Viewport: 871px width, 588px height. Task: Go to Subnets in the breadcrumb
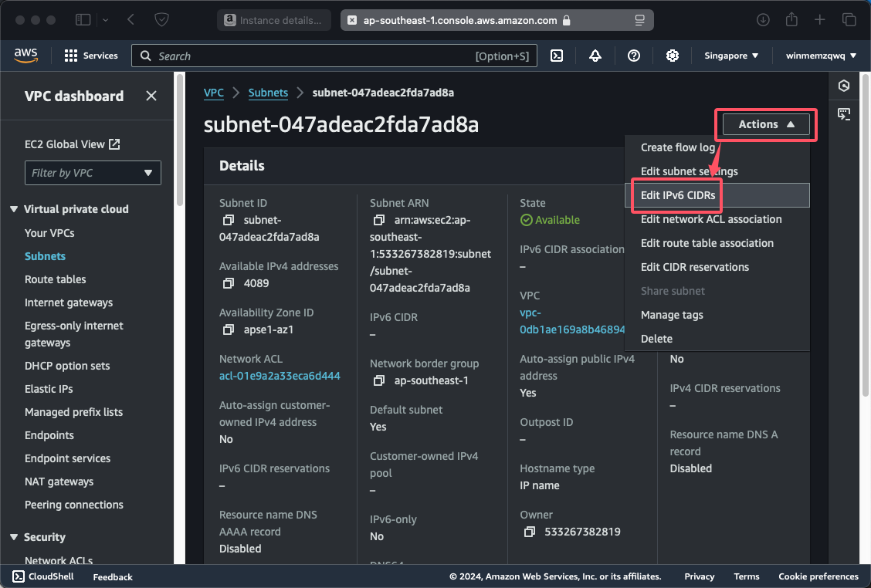pyautogui.click(x=268, y=93)
